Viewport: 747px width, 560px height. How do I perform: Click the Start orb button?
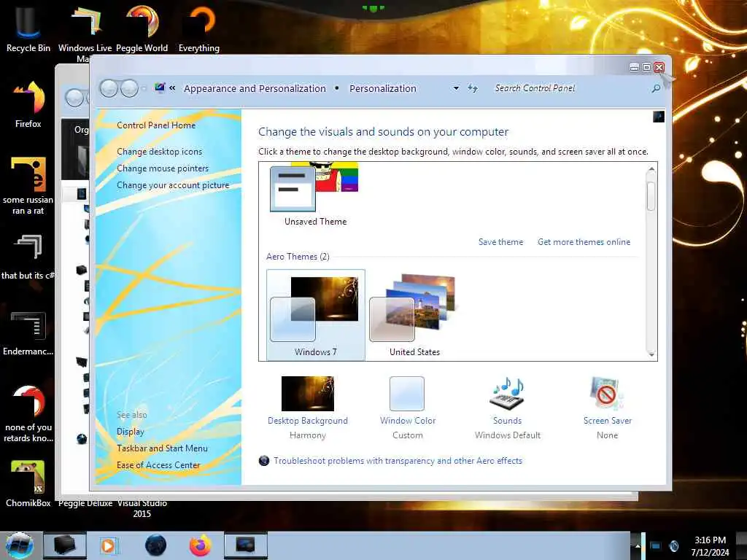[20, 545]
